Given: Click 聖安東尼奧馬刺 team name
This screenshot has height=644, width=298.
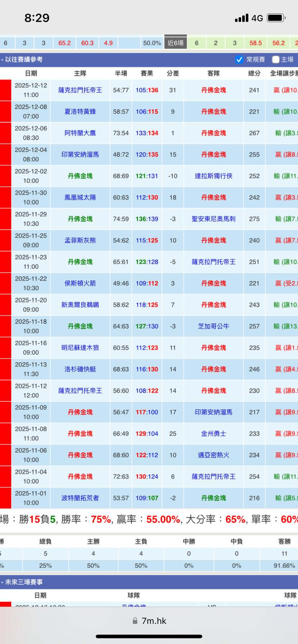Looking at the screenshot, I should click(213, 219).
